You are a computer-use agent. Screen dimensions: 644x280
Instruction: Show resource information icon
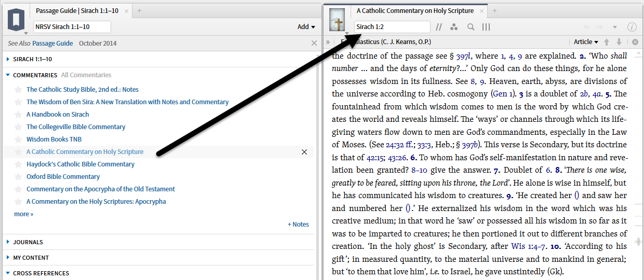(632, 27)
